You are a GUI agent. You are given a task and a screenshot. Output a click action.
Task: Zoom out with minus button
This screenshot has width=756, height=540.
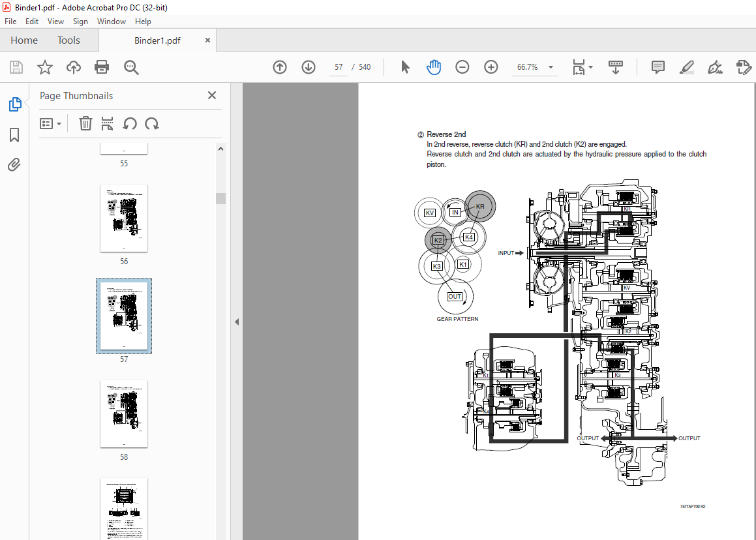click(462, 67)
